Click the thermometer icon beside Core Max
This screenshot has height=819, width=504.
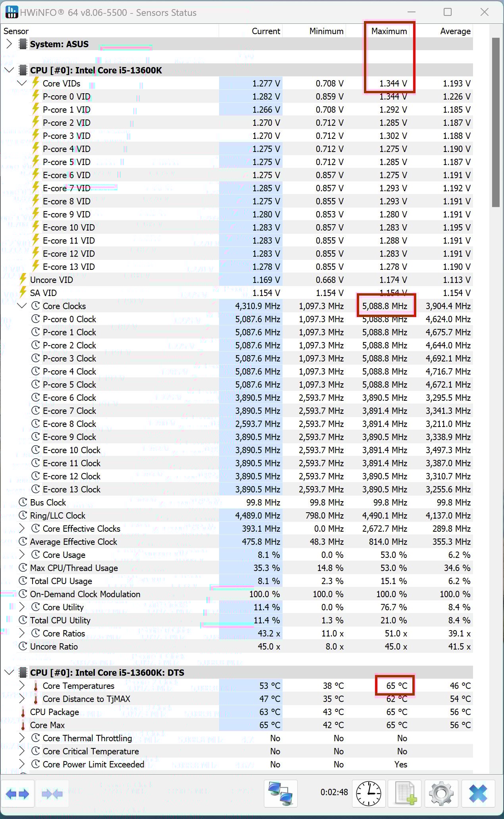tap(23, 725)
